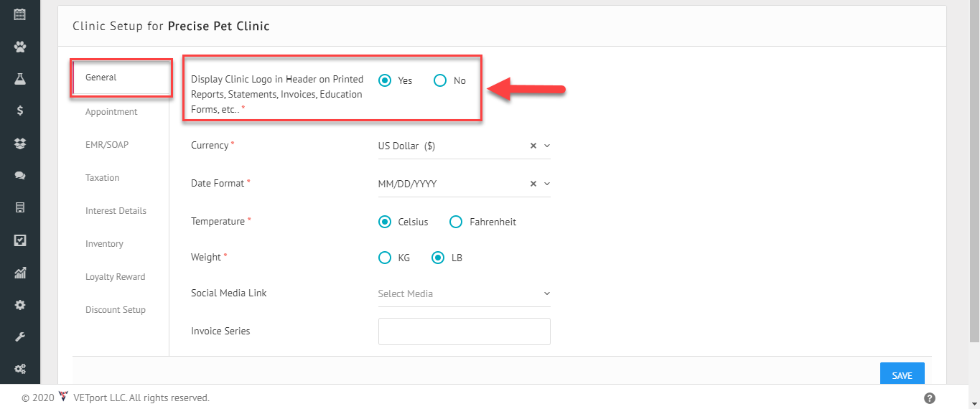Clear the Date Format selection with X
Screen dimensions: 980x409
(533, 184)
